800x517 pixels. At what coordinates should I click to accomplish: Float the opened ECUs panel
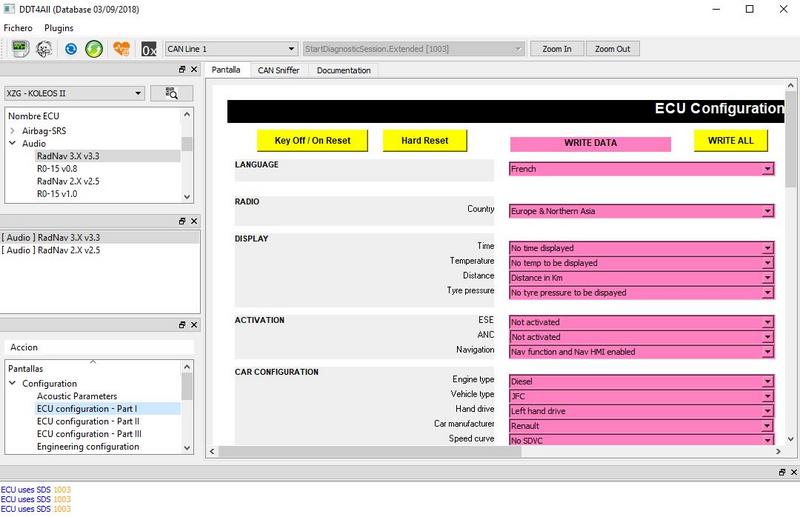182,221
